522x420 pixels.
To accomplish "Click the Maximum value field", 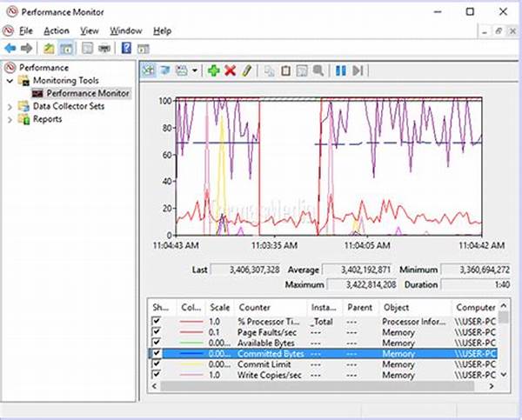I will pos(362,284).
